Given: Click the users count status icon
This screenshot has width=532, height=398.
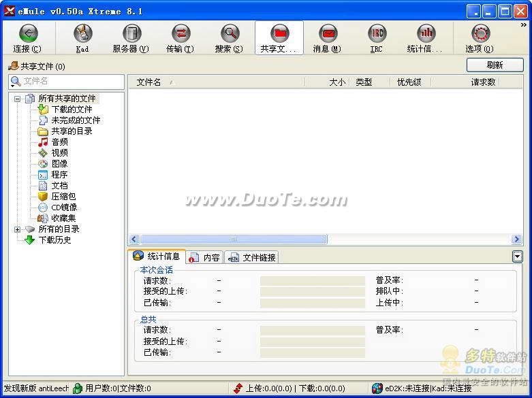Looking at the screenshot, I should [x=78, y=388].
